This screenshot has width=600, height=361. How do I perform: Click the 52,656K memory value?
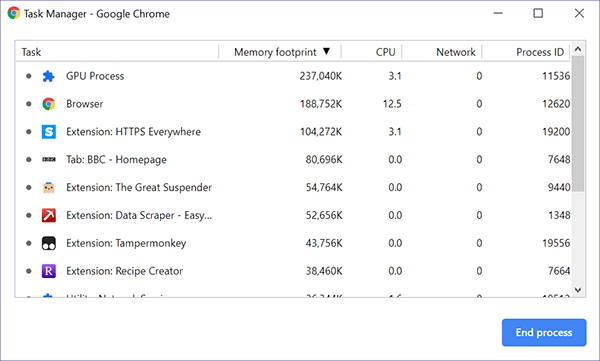[x=324, y=216]
